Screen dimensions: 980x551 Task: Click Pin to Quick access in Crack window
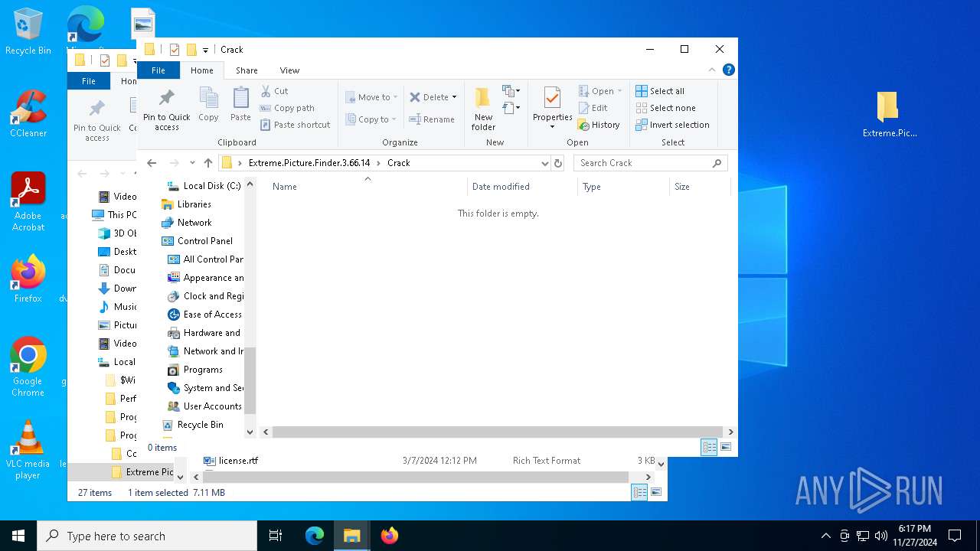tap(166, 109)
